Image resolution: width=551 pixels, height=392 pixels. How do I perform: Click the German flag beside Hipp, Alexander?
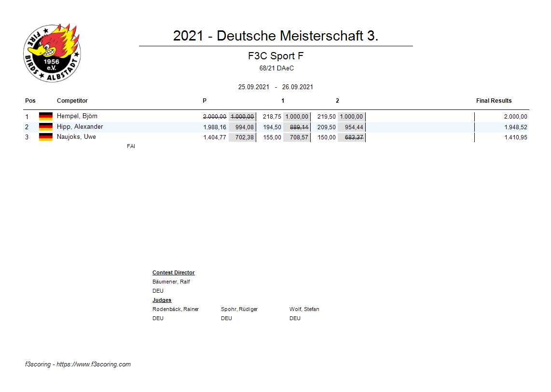pyautogui.click(x=46, y=127)
